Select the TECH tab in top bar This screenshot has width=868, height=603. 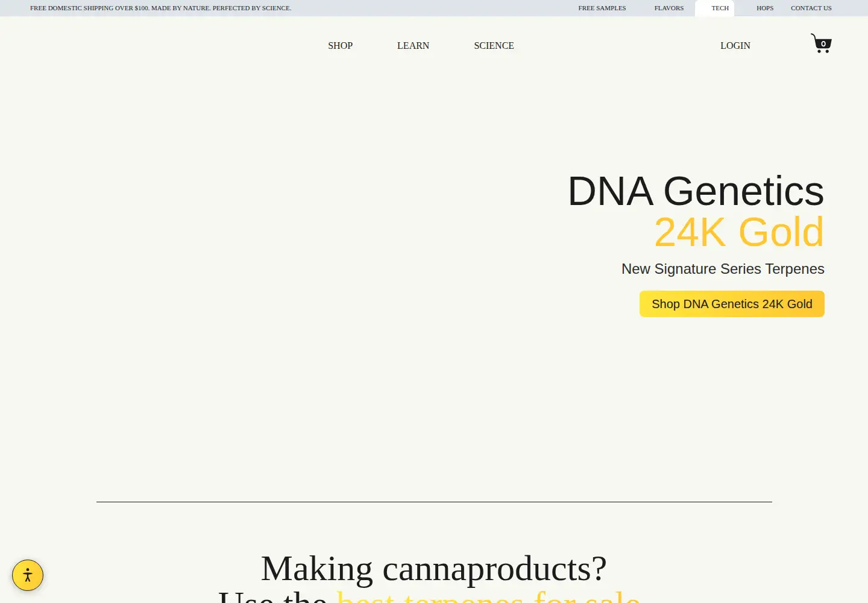715,8
